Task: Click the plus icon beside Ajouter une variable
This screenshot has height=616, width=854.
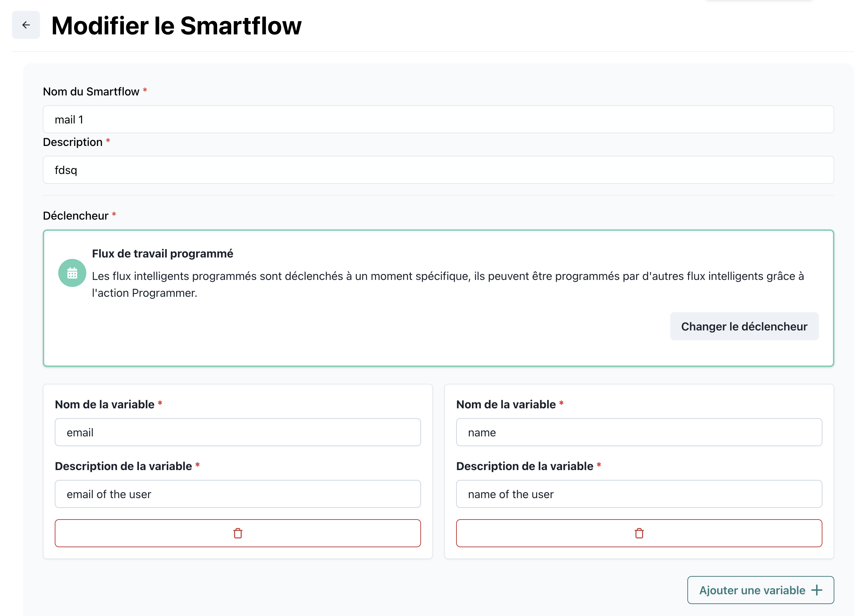Action: 816,590
